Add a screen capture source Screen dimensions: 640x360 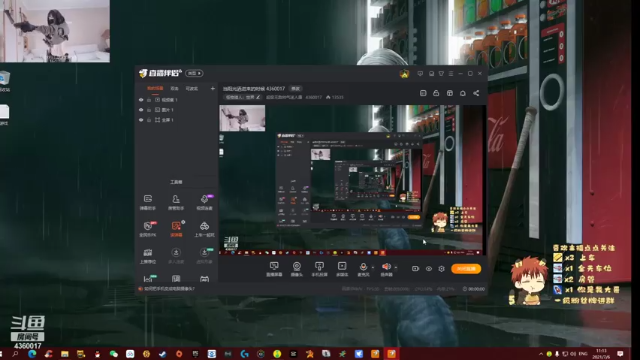pyautogui.click(x=274, y=269)
